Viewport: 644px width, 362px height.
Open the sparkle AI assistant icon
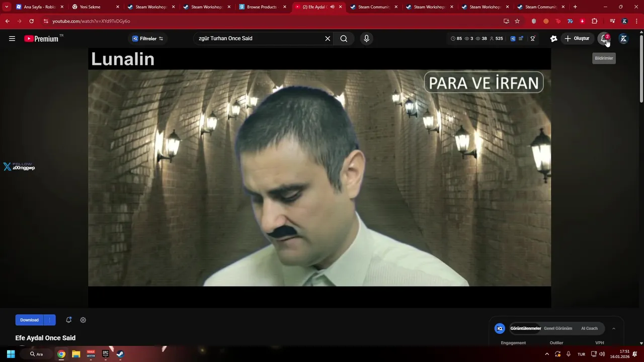coord(553,39)
